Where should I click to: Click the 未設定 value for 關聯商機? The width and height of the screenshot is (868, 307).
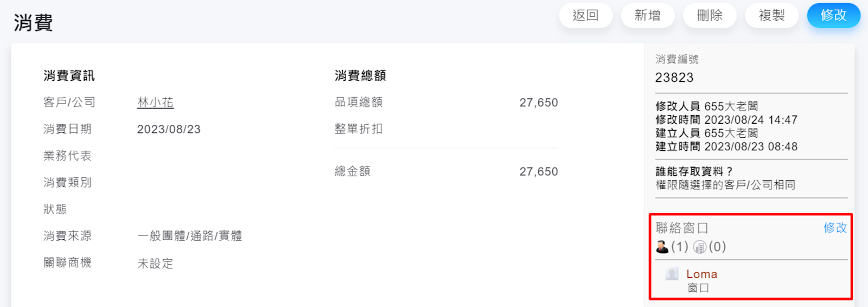coord(155,264)
